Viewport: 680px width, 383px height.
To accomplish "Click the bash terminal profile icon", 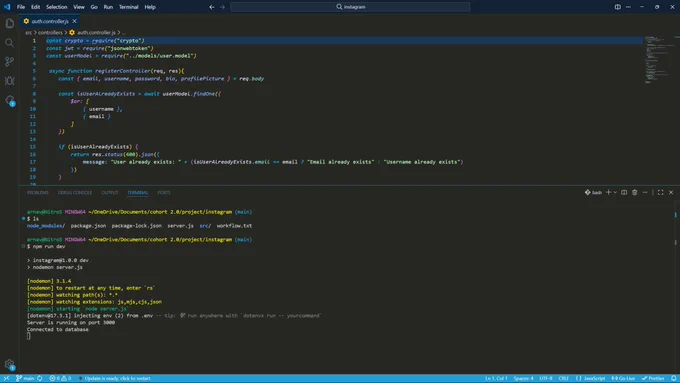I will (593, 192).
